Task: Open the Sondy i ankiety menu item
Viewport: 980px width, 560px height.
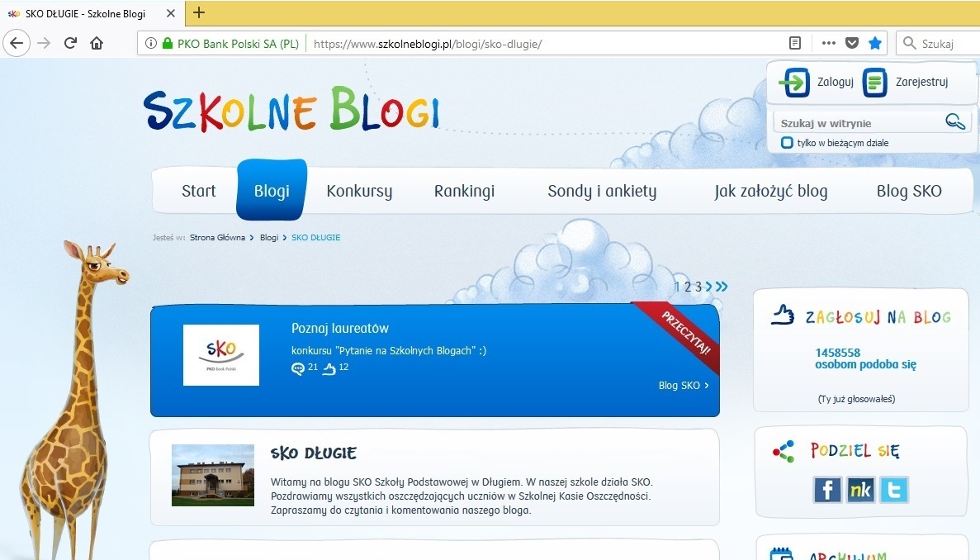Action: click(x=602, y=191)
